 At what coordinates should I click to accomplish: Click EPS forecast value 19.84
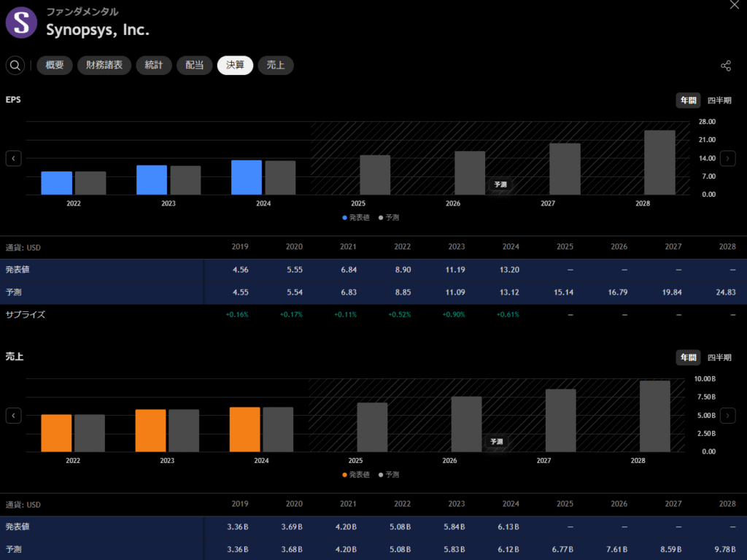[x=672, y=292]
